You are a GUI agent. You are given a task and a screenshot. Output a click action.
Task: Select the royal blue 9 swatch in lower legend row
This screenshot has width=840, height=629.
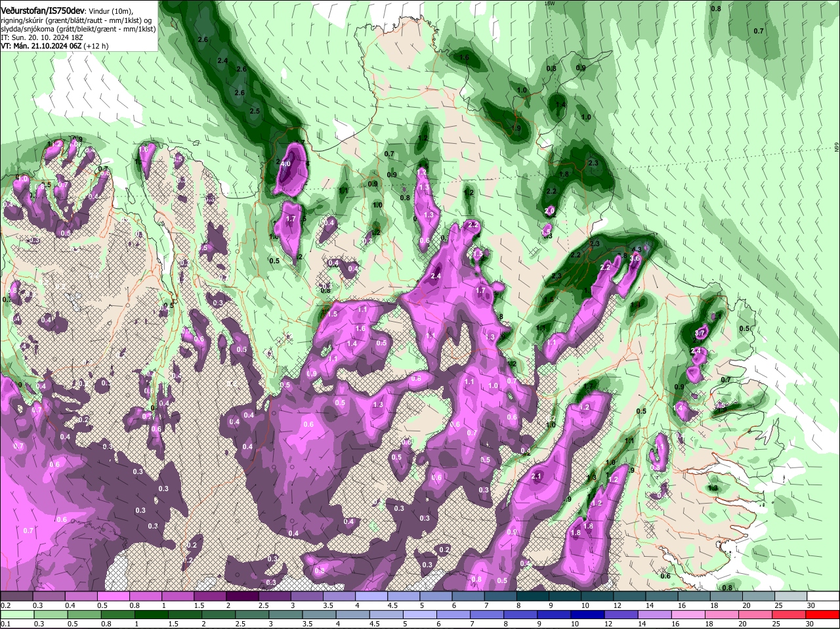[555, 614]
